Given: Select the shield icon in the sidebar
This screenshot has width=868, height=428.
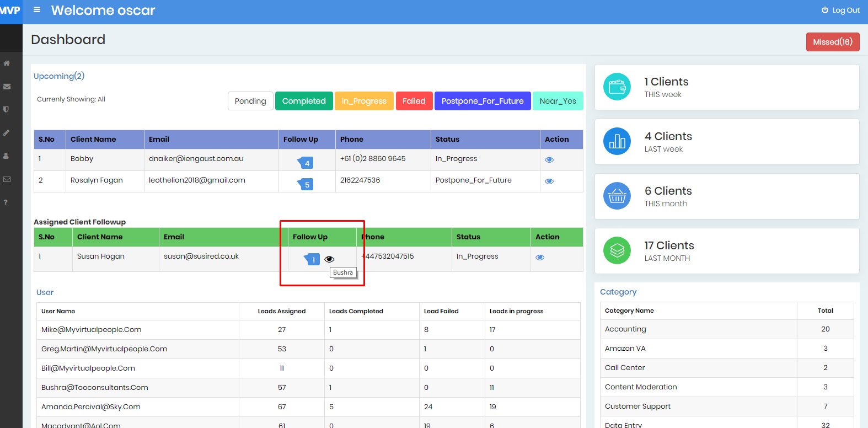Looking at the screenshot, I should (x=7, y=110).
